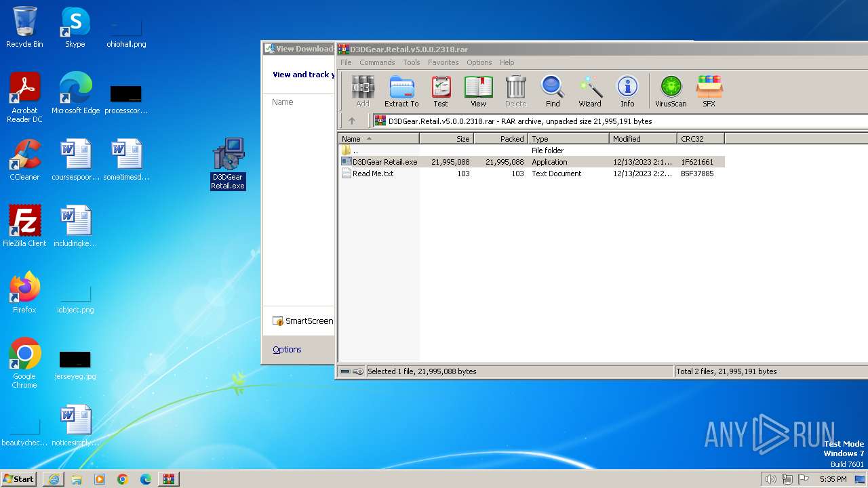Click the Options link in View Downloads

click(287, 349)
